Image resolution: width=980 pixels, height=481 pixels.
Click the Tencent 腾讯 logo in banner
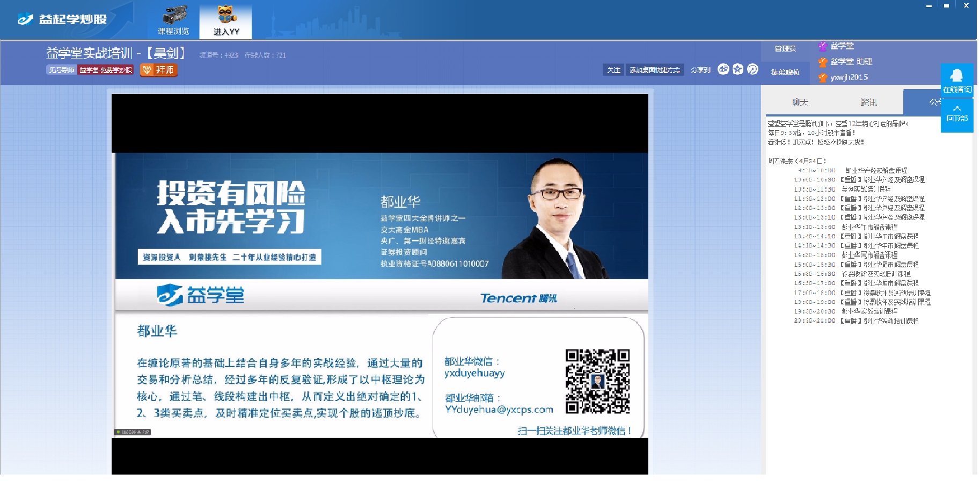(x=518, y=298)
